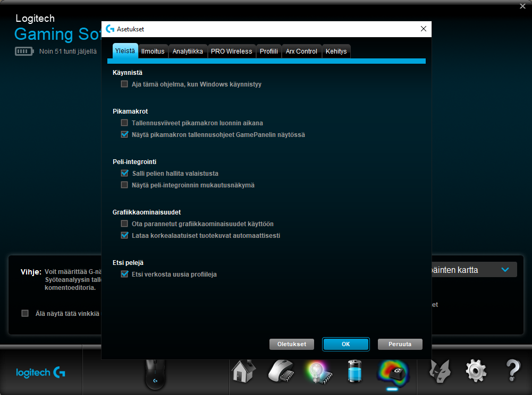The width and height of the screenshot is (532, 395).
Task: Open the Overwolf wolf icon
Action: (440, 372)
